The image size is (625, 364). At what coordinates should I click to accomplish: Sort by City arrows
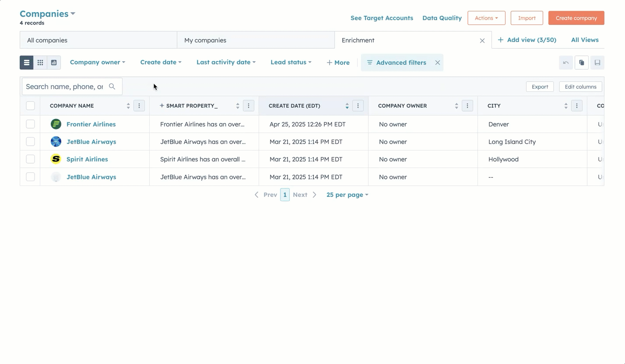click(566, 106)
